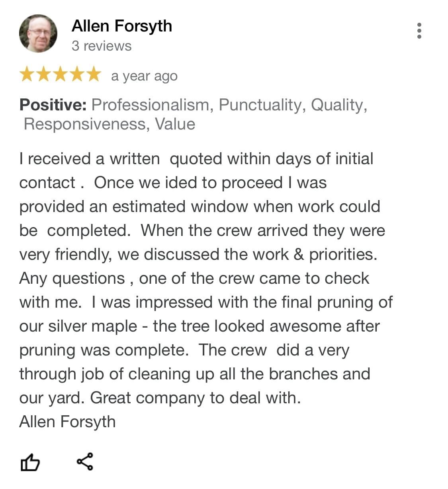Click the second star in the rating row
Image resolution: width=448 pixels, height=489 pixels.
click(43, 75)
